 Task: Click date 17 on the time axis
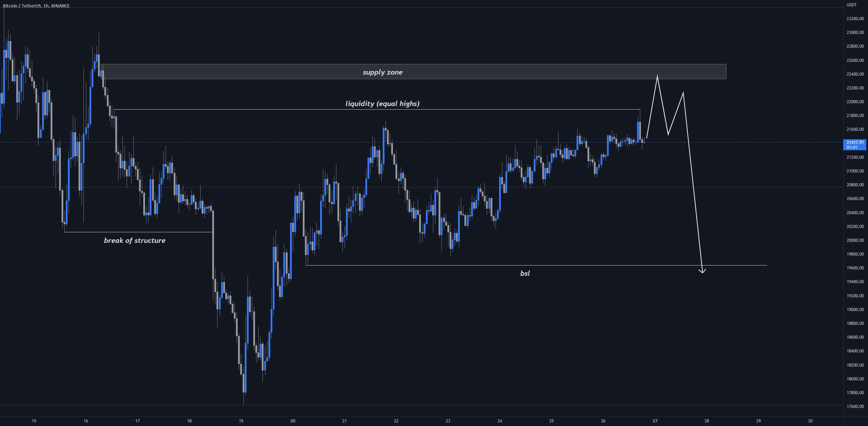click(138, 421)
